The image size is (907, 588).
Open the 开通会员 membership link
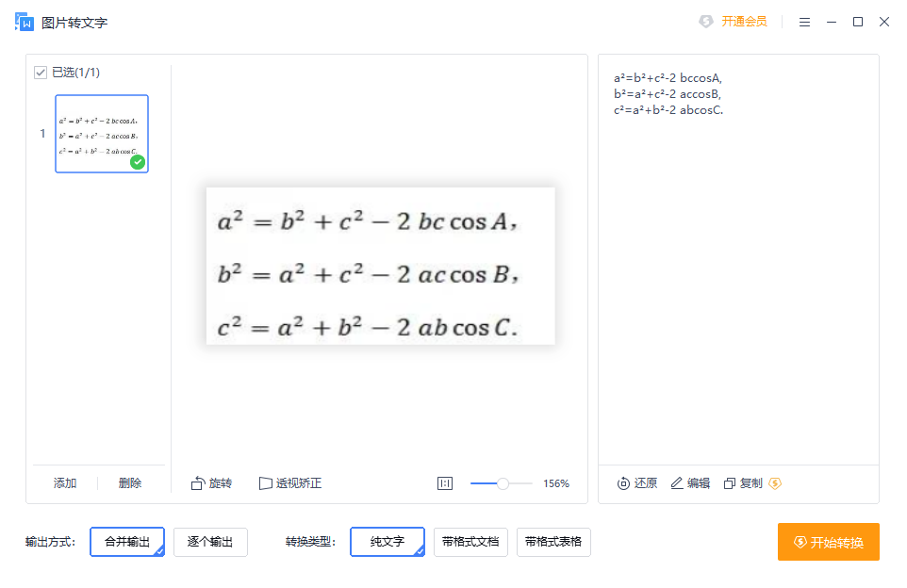pos(734,21)
